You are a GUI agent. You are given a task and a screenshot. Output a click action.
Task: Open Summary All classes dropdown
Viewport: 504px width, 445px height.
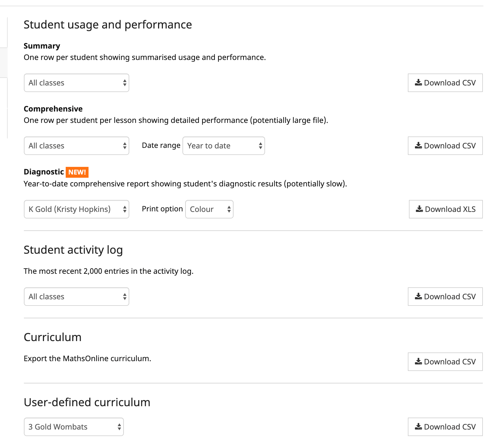click(76, 83)
